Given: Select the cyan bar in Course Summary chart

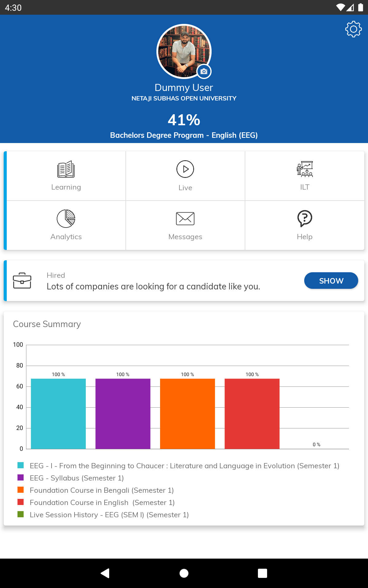Looking at the screenshot, I should coord(58,413).
